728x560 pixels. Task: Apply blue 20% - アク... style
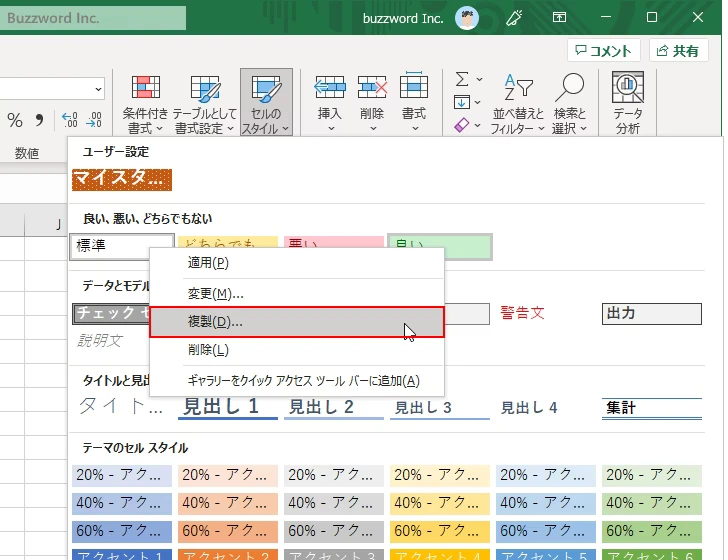click(122, 475)
